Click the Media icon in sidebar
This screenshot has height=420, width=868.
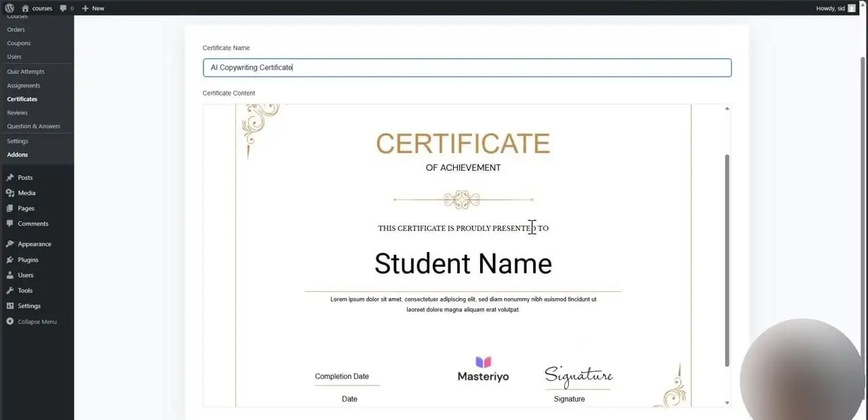[x=9, y=193]
